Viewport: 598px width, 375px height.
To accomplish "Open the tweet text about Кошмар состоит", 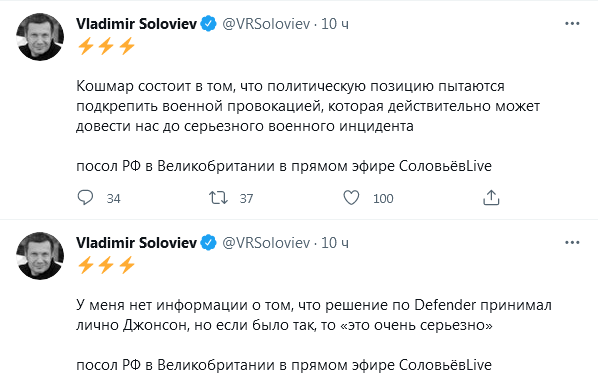I will [308, 106].
